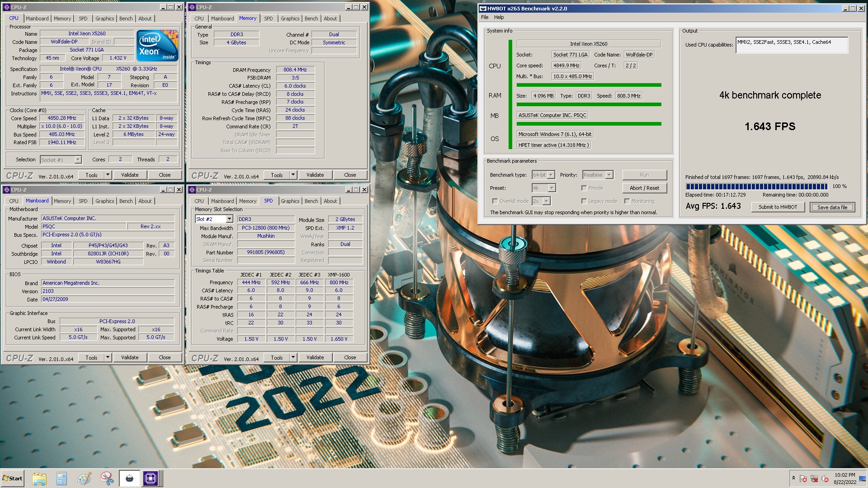
Task: Enable the Overkill mode checkbox
Action: [x=495, y=201]
